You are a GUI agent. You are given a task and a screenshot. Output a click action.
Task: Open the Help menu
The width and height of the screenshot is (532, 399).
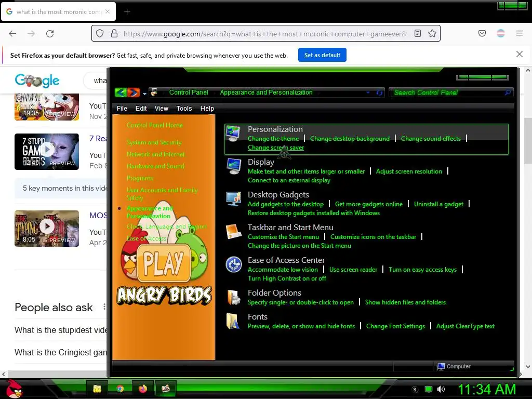pyautogui.click(x=207, y=108)
